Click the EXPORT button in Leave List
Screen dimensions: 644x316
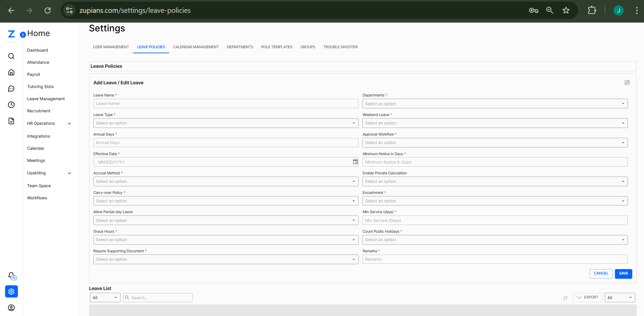[588, 297]
